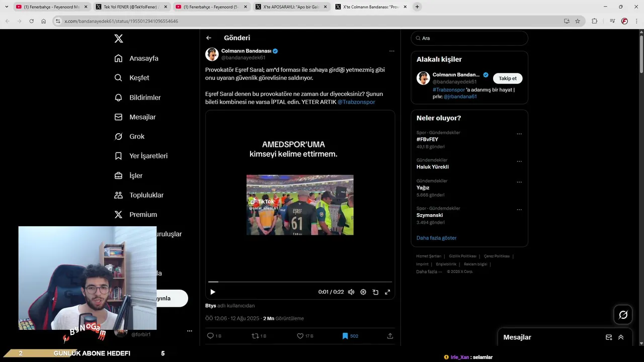Click Colmanın Bandanası author avatar

pos(212,54)
